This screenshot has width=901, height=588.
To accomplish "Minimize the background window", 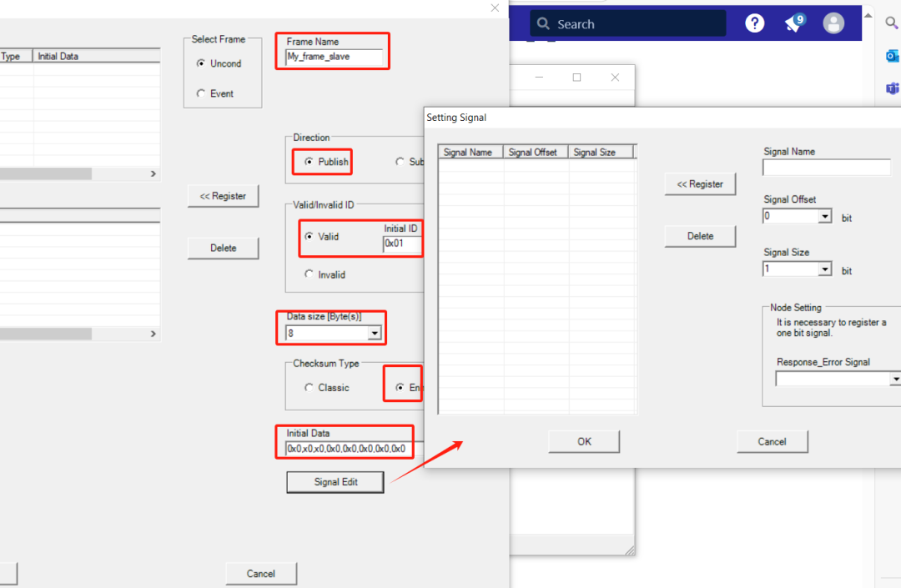I will [x=539, y=77].
